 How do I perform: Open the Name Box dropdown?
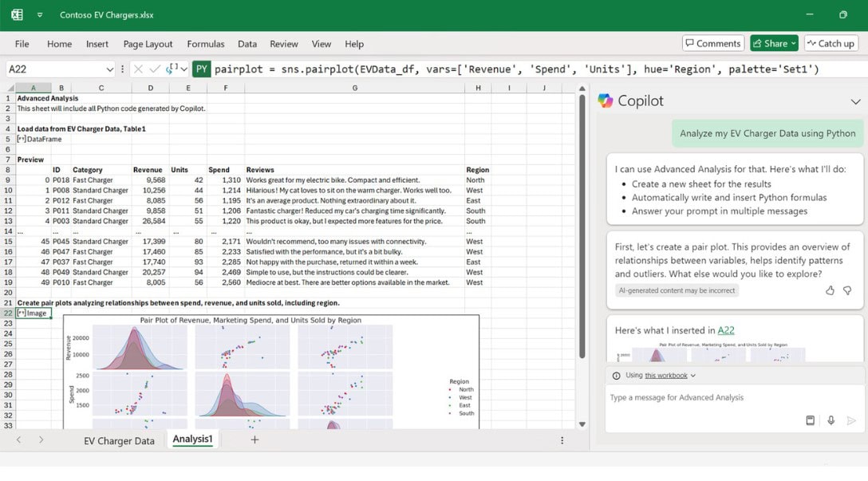coord(108,69)
